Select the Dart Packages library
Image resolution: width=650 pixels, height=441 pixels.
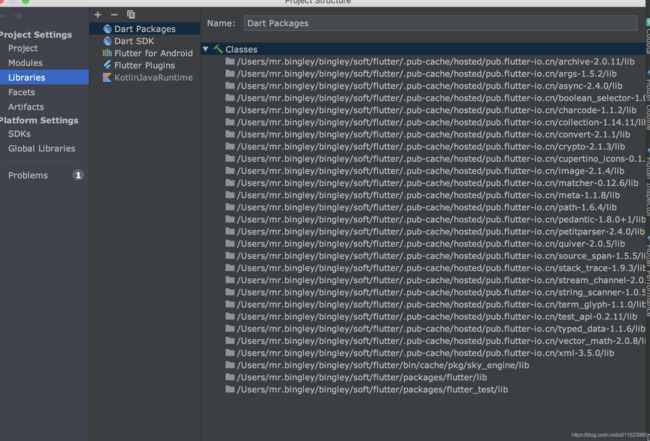[x=145, y=29]
